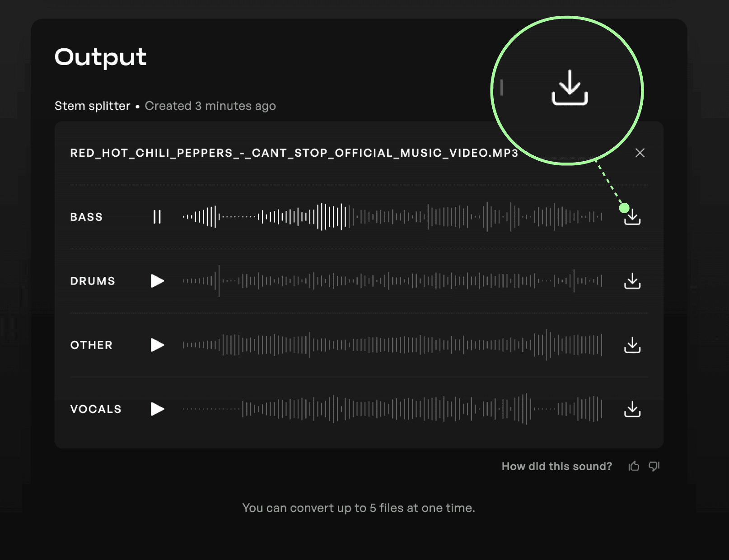Screen dimensions: 729x560
Task: Click the BASS stem label
Action: tap(86, 217)
